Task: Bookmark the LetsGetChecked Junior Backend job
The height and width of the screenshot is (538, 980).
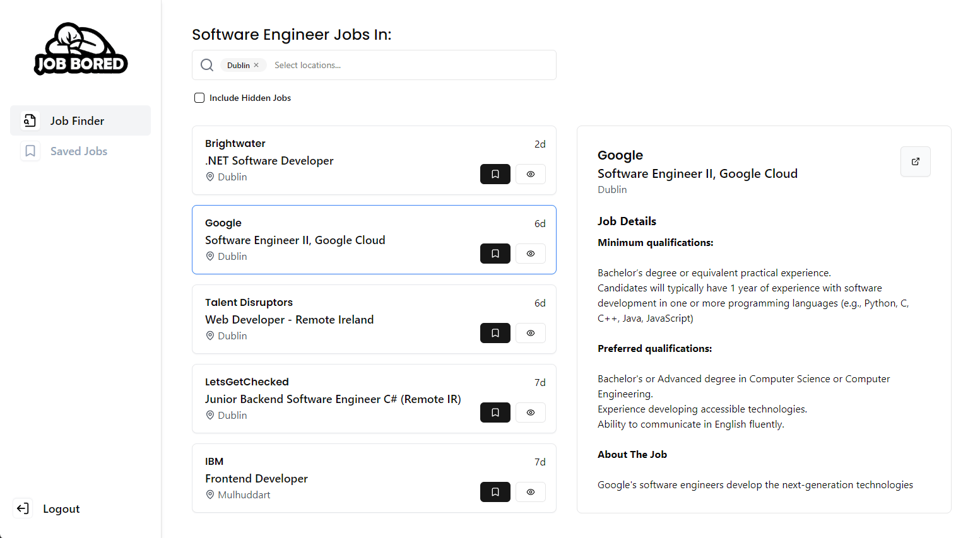Action: coord(495,412)
